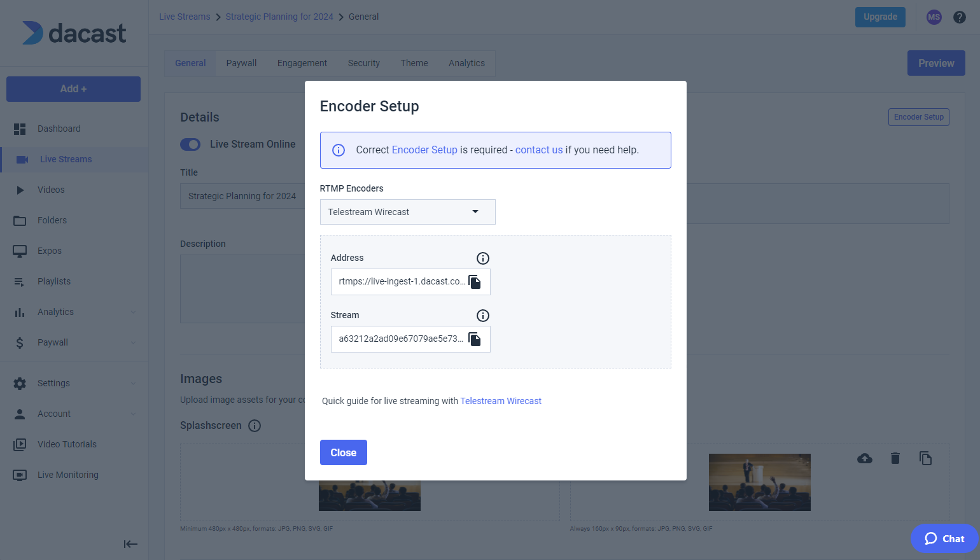Screen dimensions: 980x560
Task: Open the Playlists section
Action: coord(54,281)
